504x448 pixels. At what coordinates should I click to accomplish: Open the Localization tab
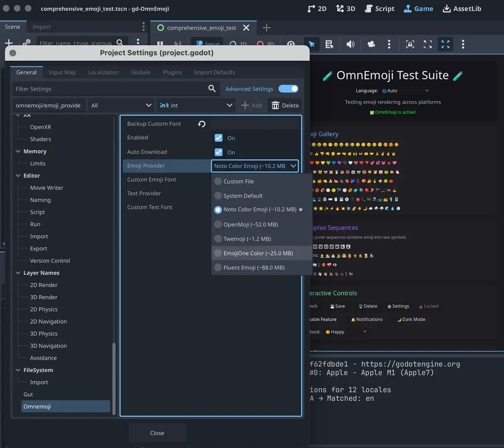tap(103, 72)
